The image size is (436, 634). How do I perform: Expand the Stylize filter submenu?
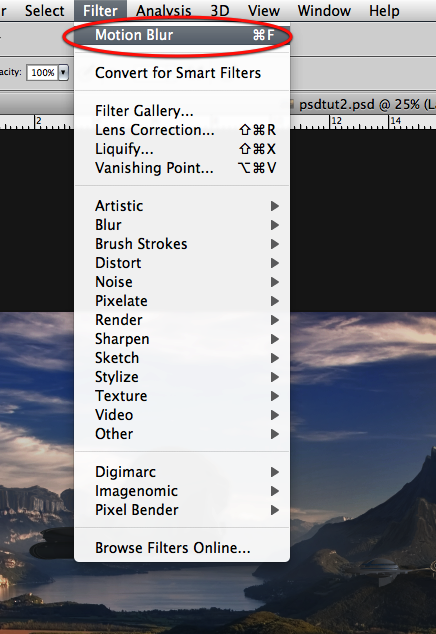point(182,377)
